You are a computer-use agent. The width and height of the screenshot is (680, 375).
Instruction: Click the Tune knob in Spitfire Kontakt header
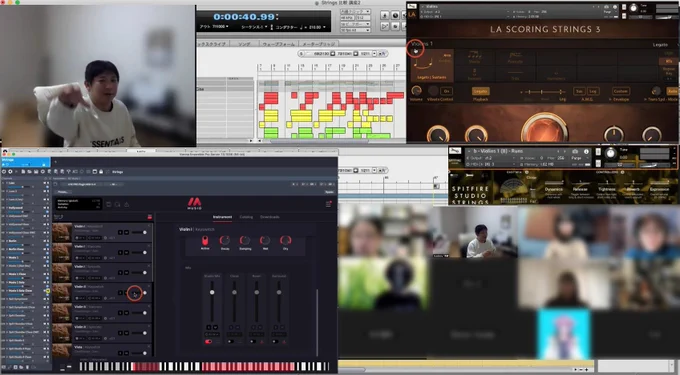[x=611, y=153]
